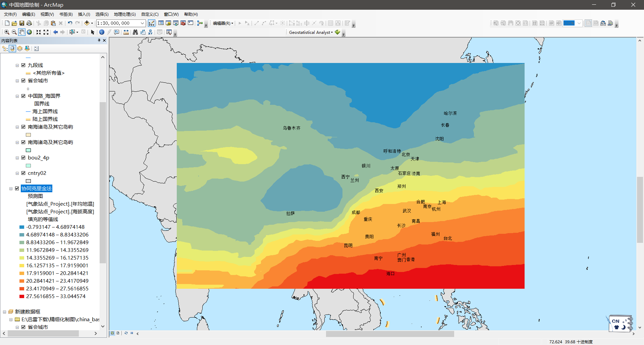Click the Add Data button

87,23
